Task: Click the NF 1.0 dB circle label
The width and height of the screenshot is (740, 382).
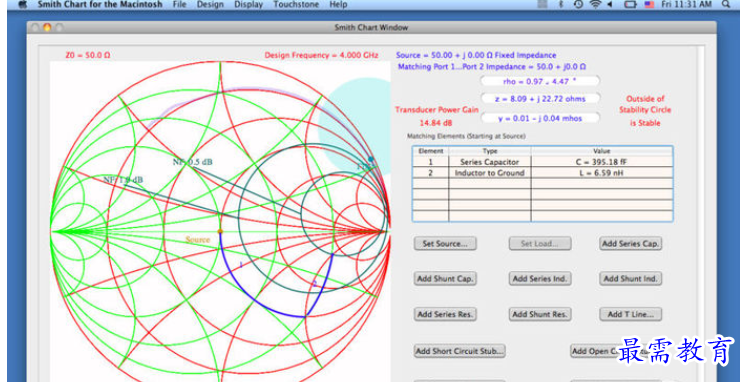Action: click(x=123, y=180)
